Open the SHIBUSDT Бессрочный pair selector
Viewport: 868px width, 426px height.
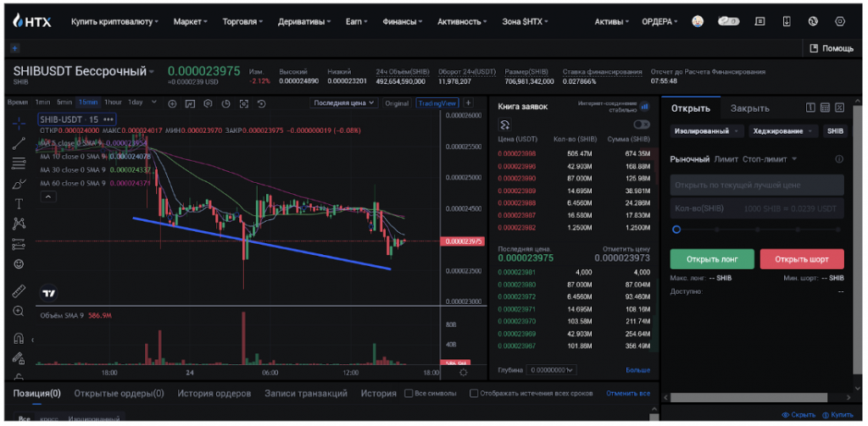tap(84, 71)
